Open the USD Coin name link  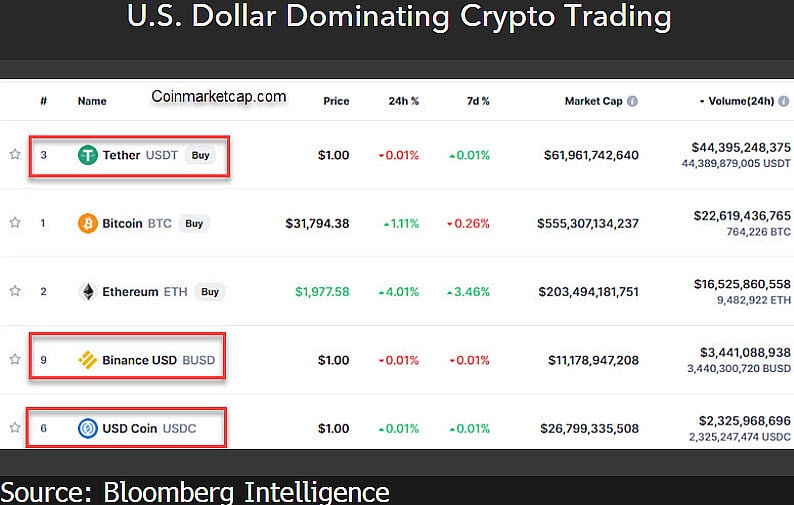pos(126,429)
